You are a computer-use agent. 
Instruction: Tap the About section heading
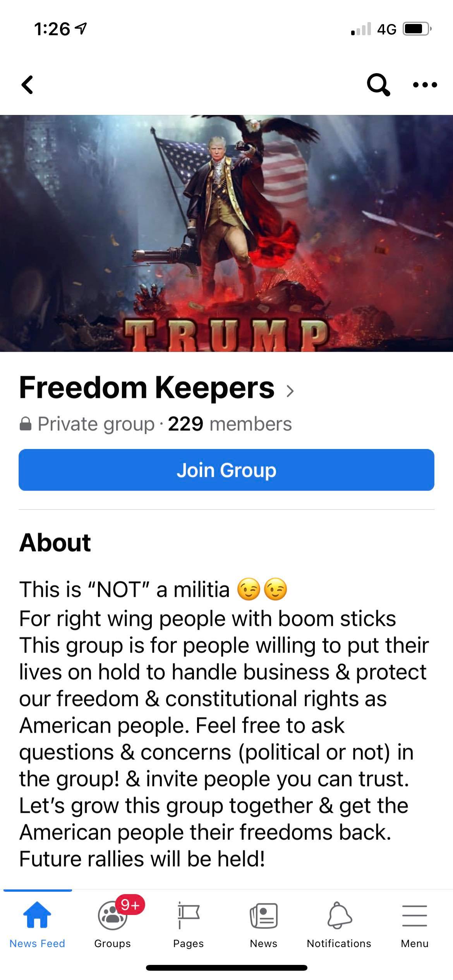[x=55, y=542]
